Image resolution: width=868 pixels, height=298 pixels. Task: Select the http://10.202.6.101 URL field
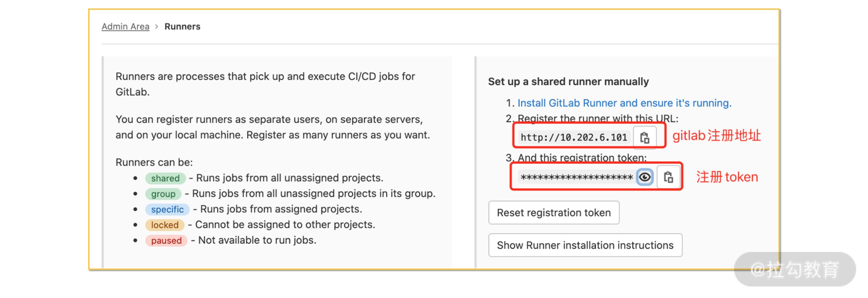point(574,137)
